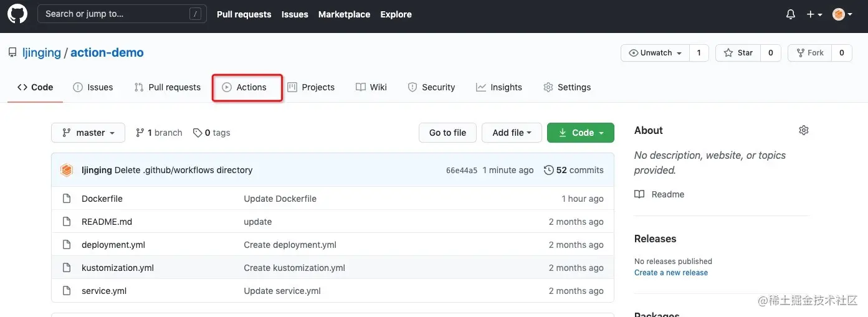Screen dimensions: 868x317
Task: Open the deployment.yml file
Action: [x=113, y=245]
